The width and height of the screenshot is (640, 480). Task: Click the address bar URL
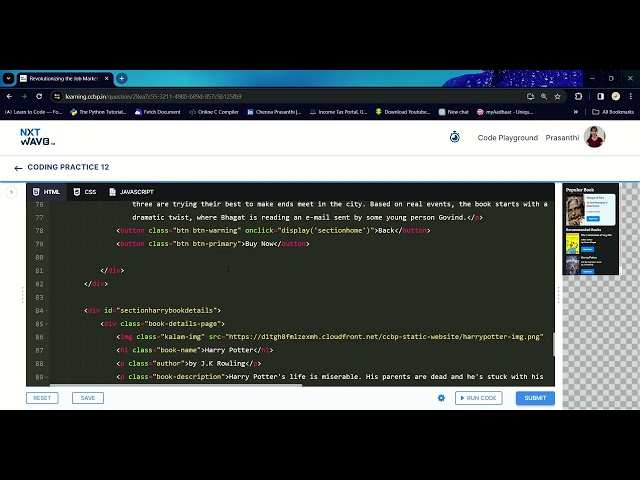(153, 97)
